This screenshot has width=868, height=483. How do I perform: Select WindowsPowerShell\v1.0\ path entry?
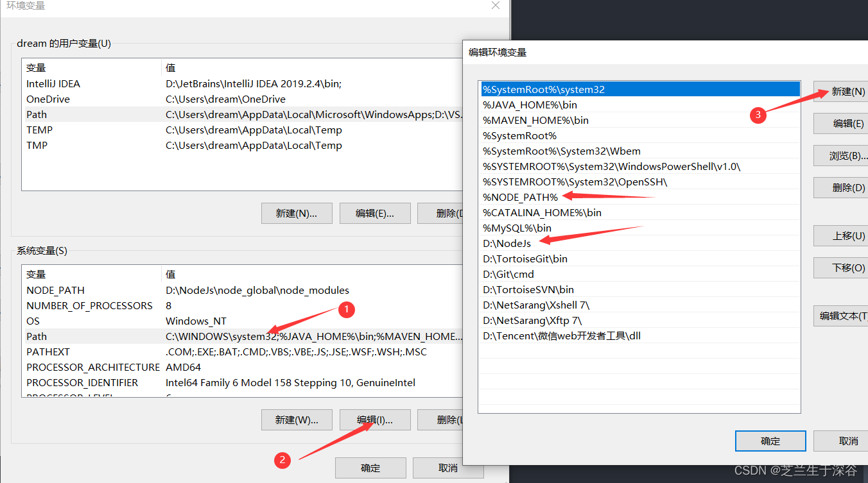(x=640, y=166)
